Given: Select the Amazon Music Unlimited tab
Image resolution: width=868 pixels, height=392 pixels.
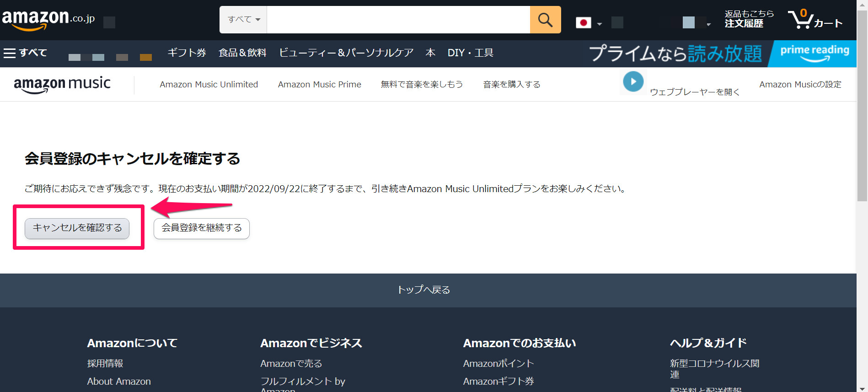Looking at the screenshot, I should [x=209, y=85].
